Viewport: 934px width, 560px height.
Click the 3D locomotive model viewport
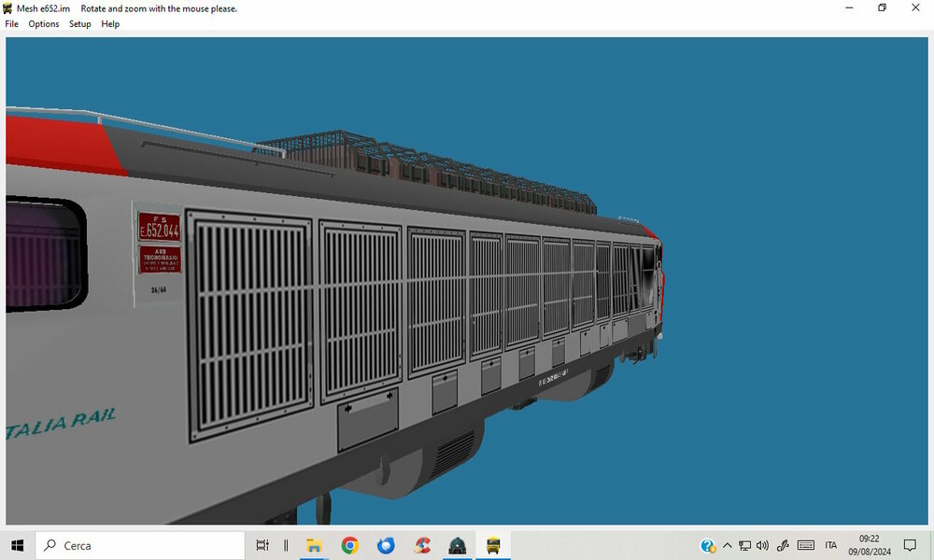[x=466, y=281]
